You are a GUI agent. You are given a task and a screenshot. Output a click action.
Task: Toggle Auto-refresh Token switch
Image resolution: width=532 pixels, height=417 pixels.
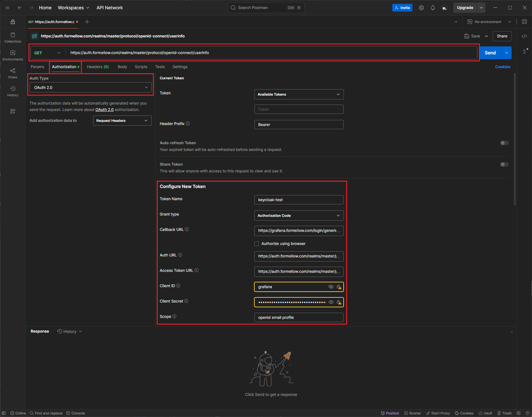coord(504,143)
